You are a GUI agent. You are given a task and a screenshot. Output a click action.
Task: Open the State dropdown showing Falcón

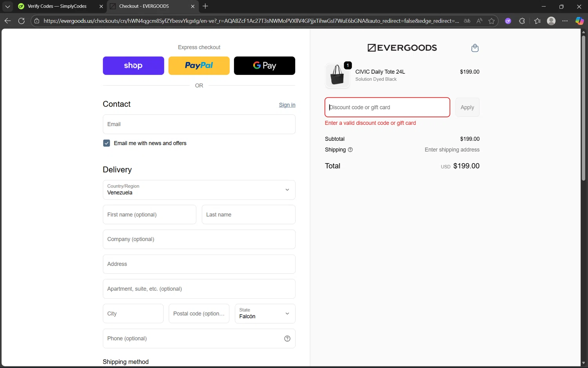tap(265, 313)
